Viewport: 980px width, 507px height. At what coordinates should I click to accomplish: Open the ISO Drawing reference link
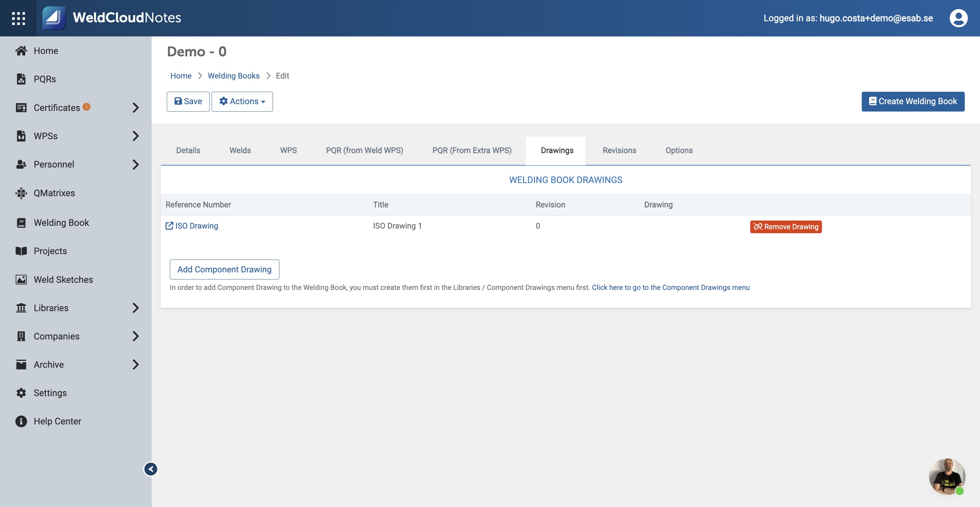(x=192, y=226)
